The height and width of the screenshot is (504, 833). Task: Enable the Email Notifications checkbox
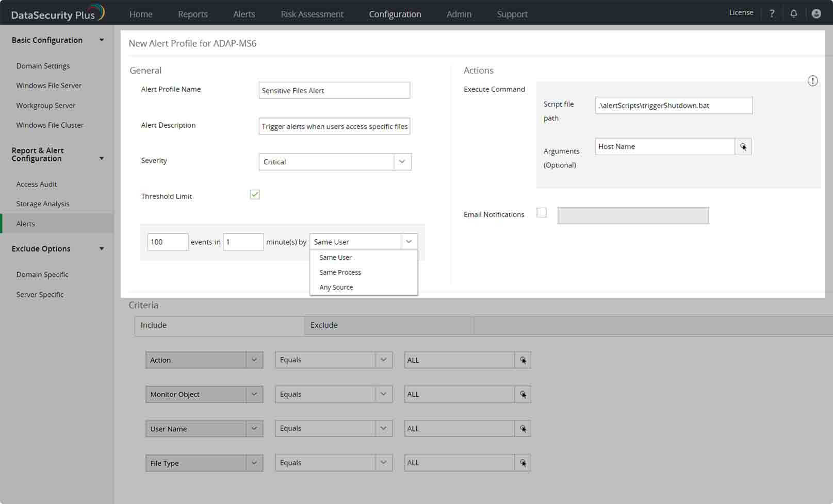point(542,213)
